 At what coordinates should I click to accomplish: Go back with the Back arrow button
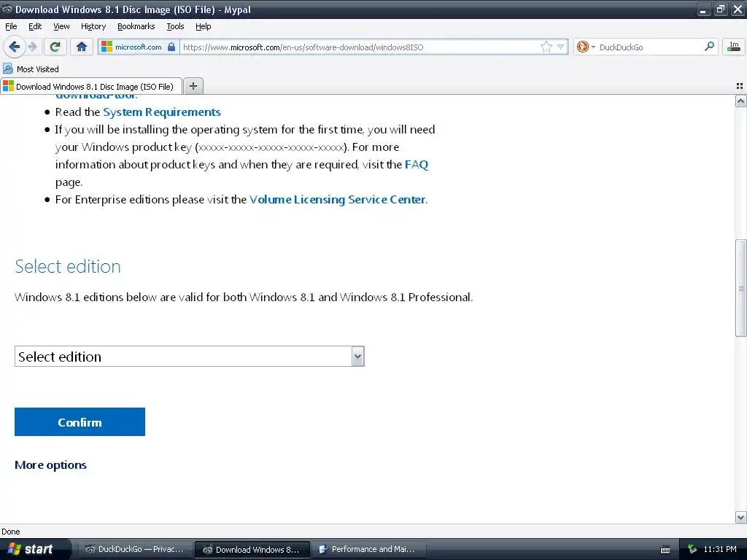[x=14, y=47]
